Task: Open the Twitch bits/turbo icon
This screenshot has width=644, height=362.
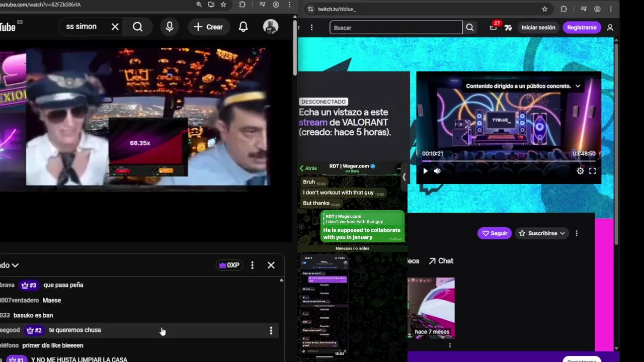Action: (x=508, y=28)
